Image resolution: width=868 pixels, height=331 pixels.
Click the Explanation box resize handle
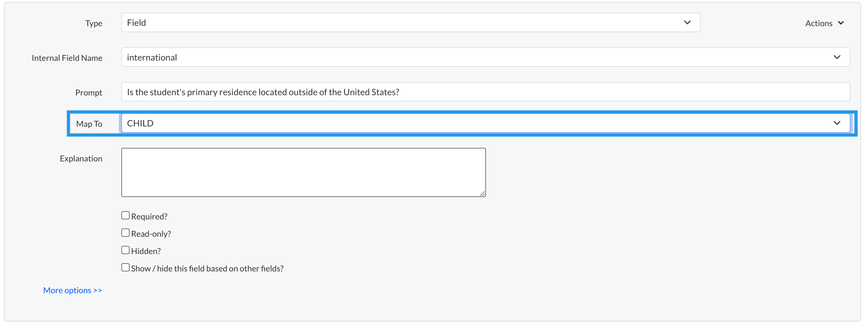click(483, 194)
